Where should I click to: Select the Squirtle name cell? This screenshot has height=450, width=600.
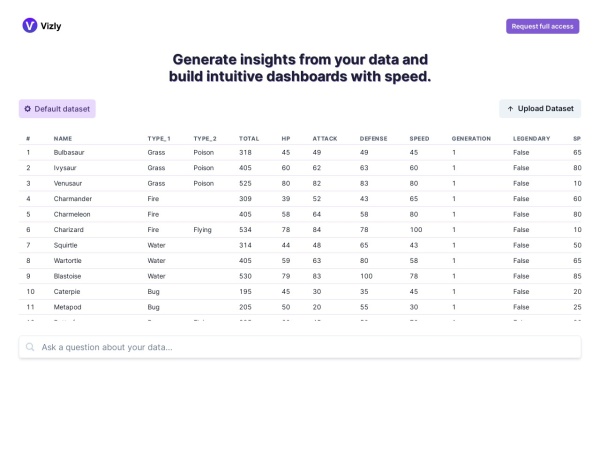click(x=67, y=245)
